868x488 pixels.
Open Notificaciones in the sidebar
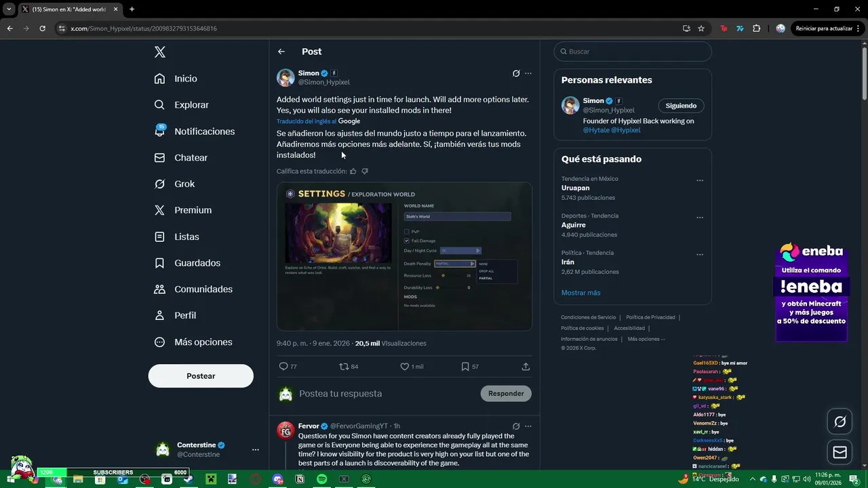[194, 131]
